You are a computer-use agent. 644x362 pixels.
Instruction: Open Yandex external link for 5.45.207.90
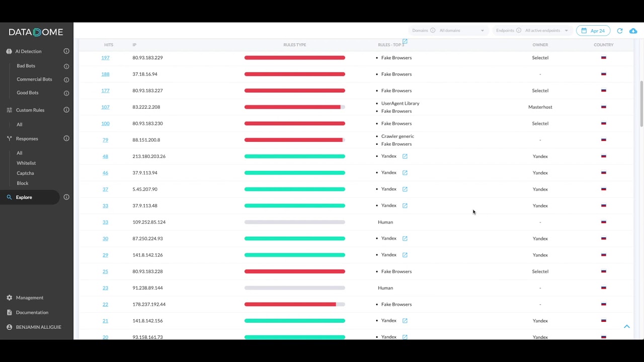pyautogui.click(x=405, y=189)
